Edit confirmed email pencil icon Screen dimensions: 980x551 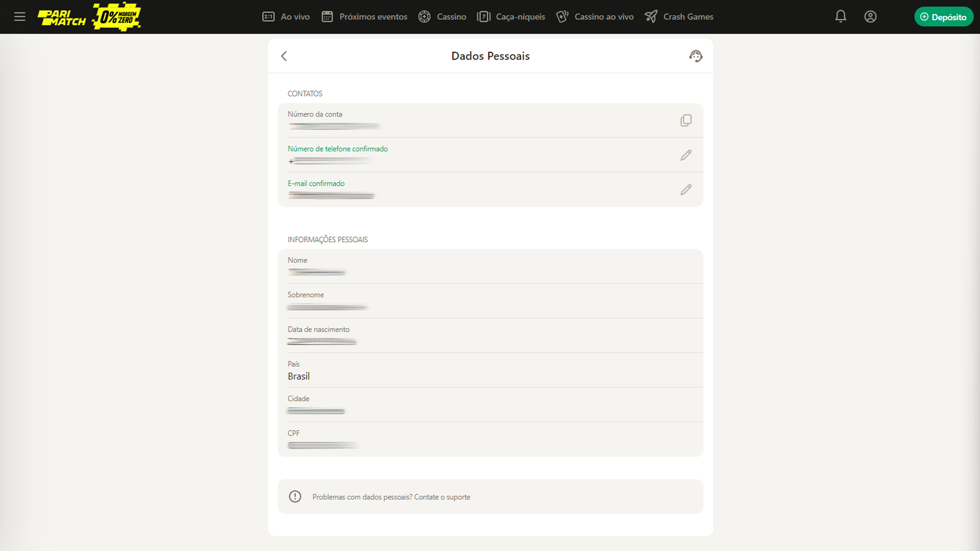pos(686,190)
